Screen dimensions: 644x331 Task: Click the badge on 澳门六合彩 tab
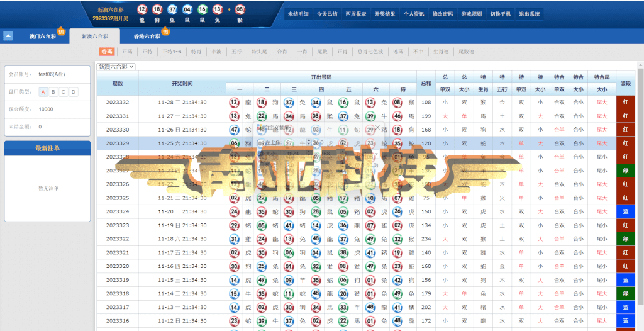pyautogui.click(x=61, y=31)
